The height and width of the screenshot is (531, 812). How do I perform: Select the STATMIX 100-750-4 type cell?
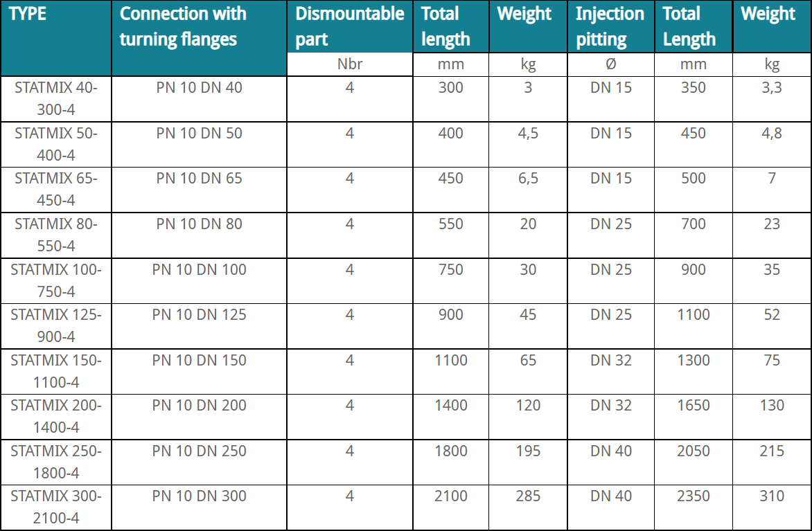tap(56, 280)
